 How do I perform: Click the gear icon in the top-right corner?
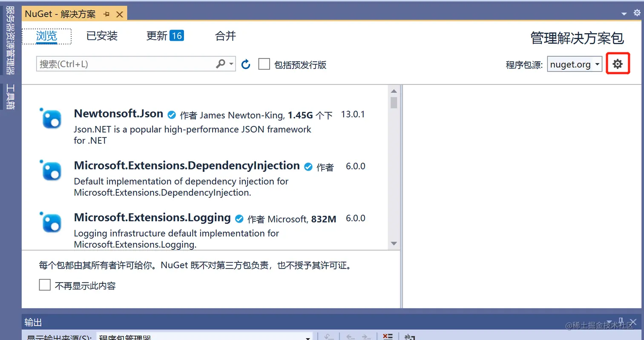pyautogui.click(x=638, y=13)
